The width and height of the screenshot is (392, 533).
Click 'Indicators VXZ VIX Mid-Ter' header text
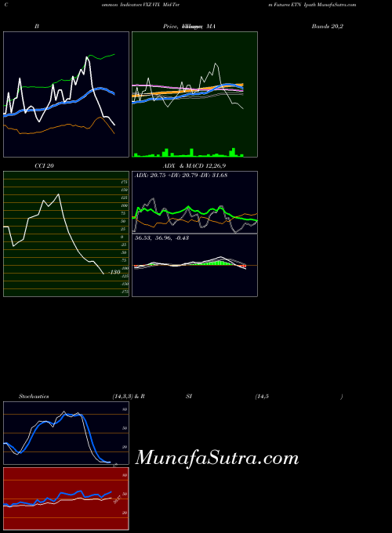pyautogui.click(x=150, y=5)
